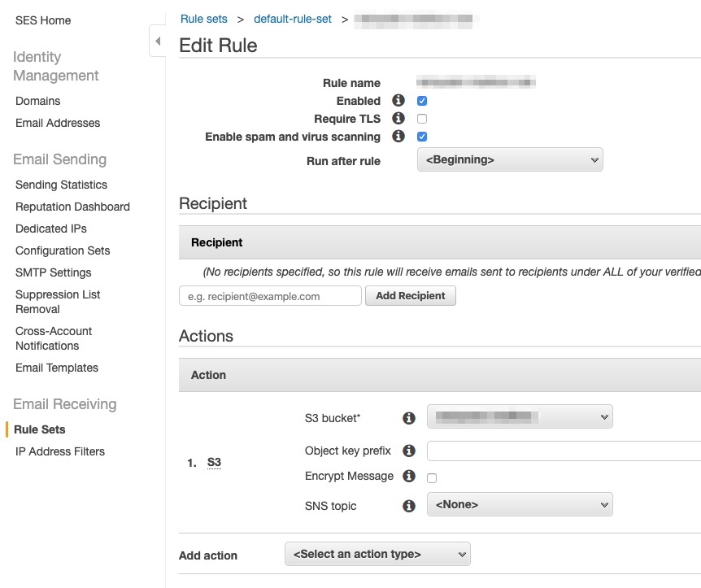
Task: Click the Actions section heading
Action: 206,336
